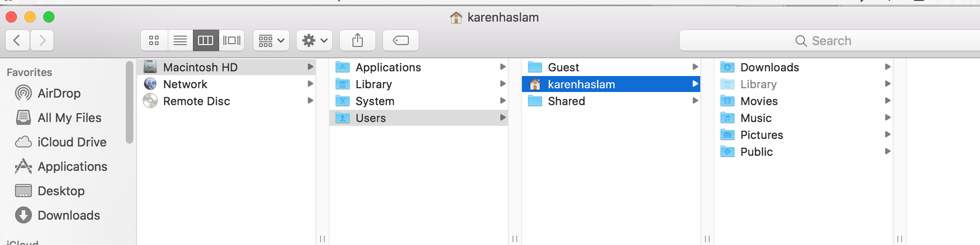The width and height of the screenshot is (980, 245).
Task: Click the Share toolbar button
Action: 358,40
